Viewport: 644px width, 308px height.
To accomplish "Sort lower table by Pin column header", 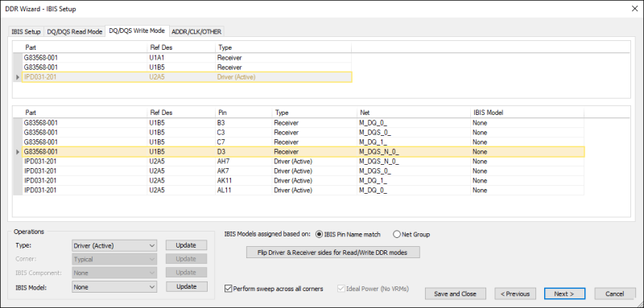I will click(x=243, y=113).
